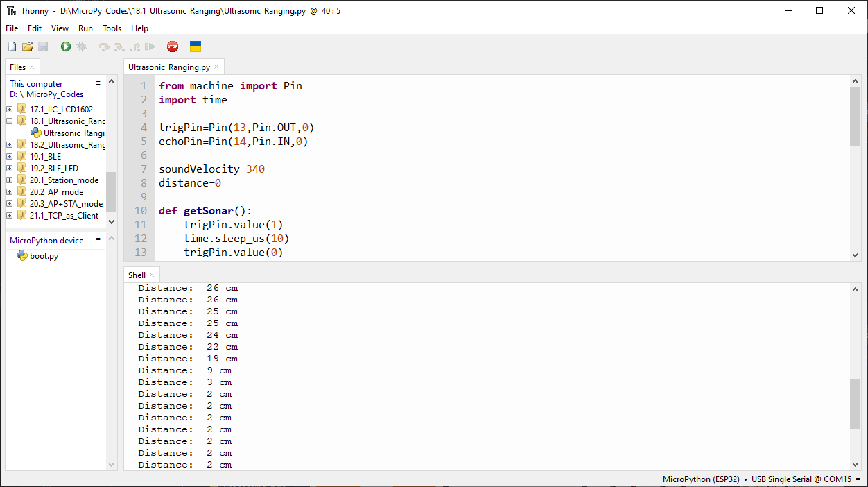
Task: Open a file using the folder icon
Action: click(28, 46)
